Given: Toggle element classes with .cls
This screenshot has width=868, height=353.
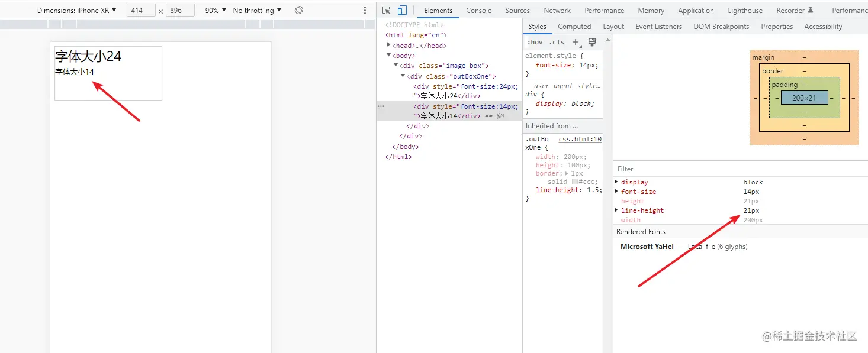Looking at the screenshot, I should pos(557,42).
